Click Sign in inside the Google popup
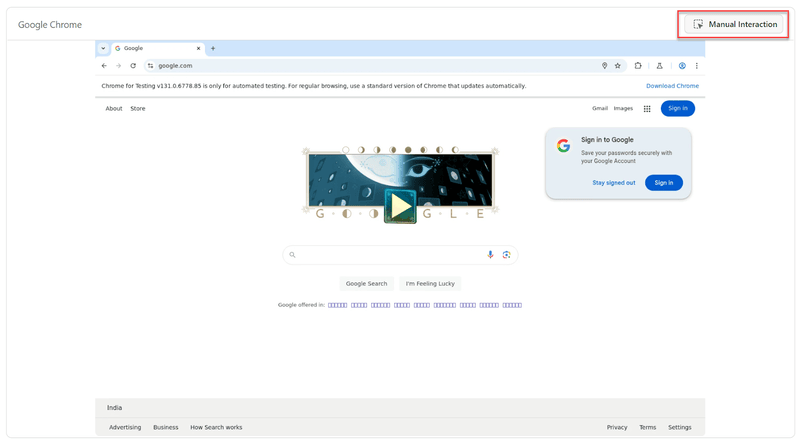Image resolution: width=800 pixels, height=445 pixels. 664,183
